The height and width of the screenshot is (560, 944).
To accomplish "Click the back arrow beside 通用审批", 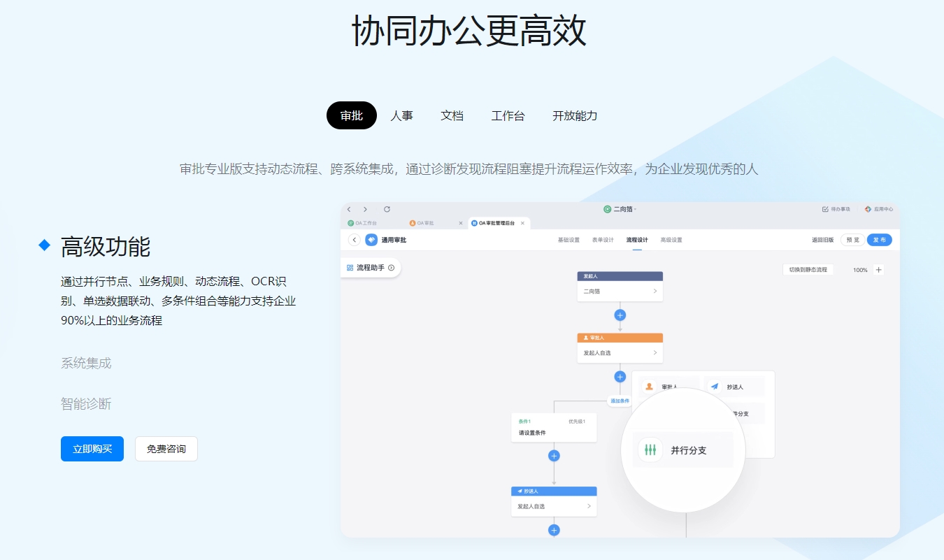I will (x=355, y=240).
